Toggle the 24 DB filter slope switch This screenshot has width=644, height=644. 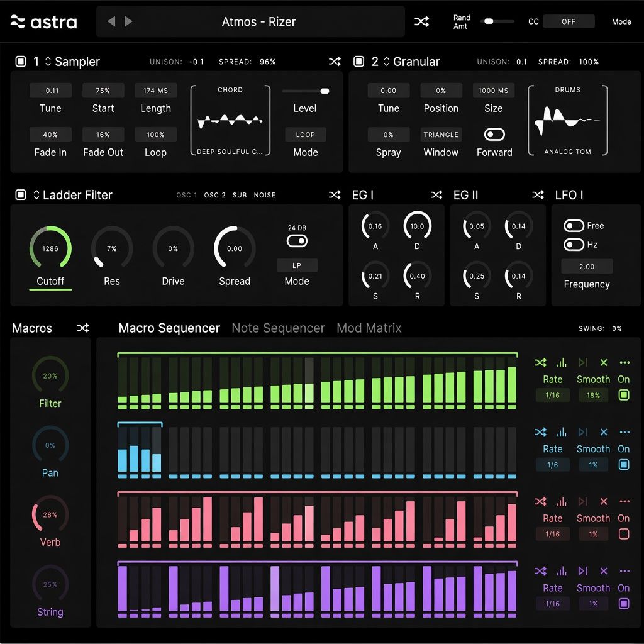[297, 241]
